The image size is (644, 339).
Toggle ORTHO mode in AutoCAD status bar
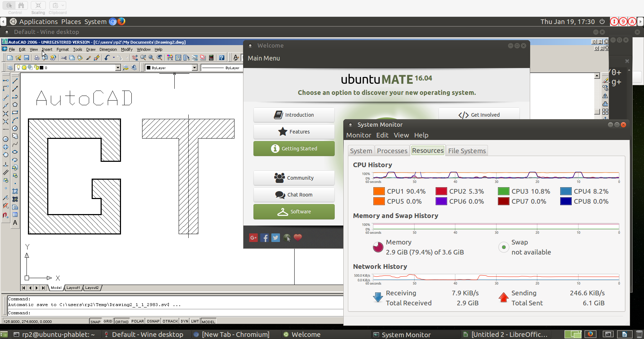122,321
